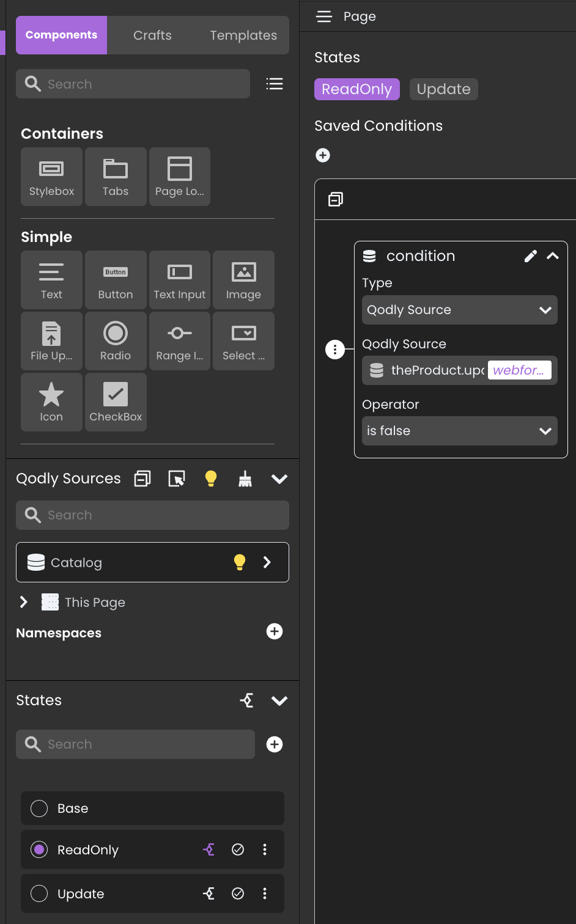Select the Update state radio button
This screenshot has height=924, width=576.
click(39, 893)
